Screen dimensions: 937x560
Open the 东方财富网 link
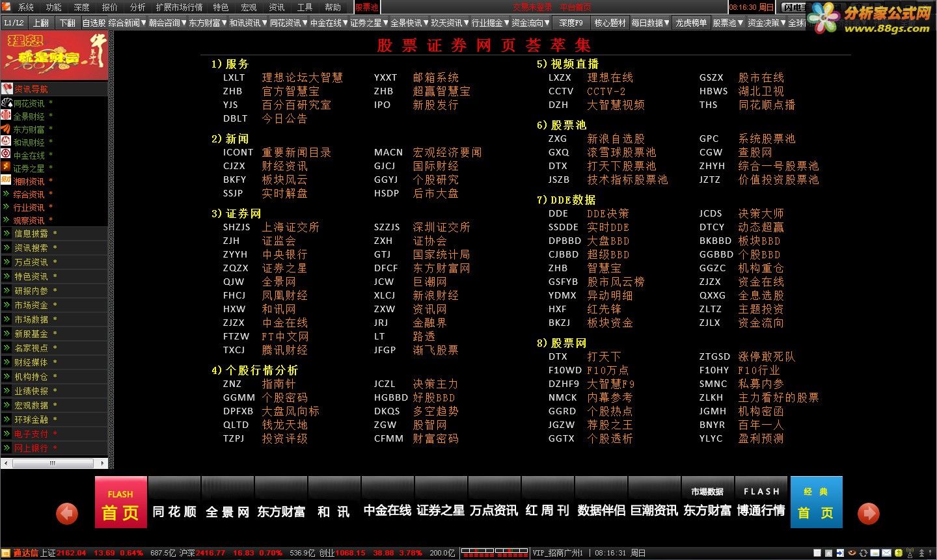[x=441, y=268]
